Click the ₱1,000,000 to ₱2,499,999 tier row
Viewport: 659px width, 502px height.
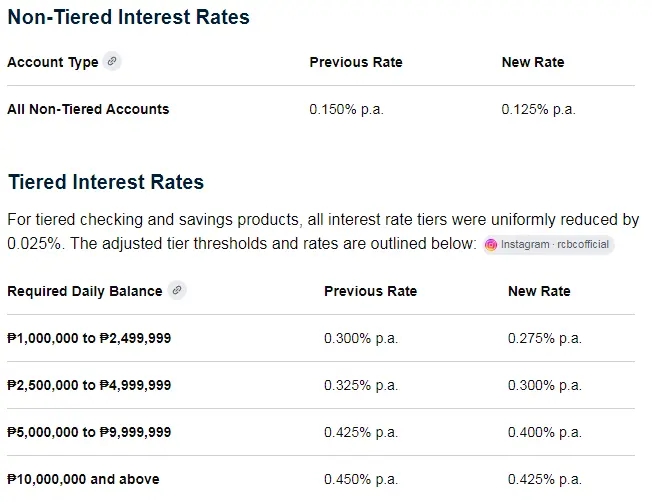321,338
